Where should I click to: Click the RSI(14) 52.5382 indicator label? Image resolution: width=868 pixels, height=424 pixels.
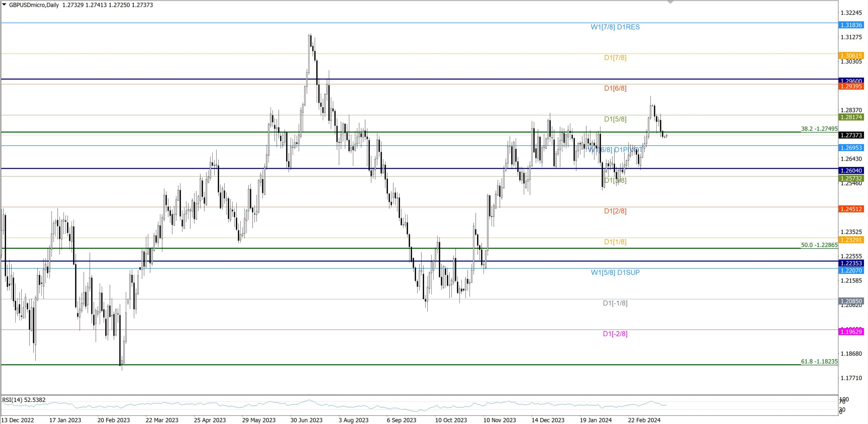24,400
